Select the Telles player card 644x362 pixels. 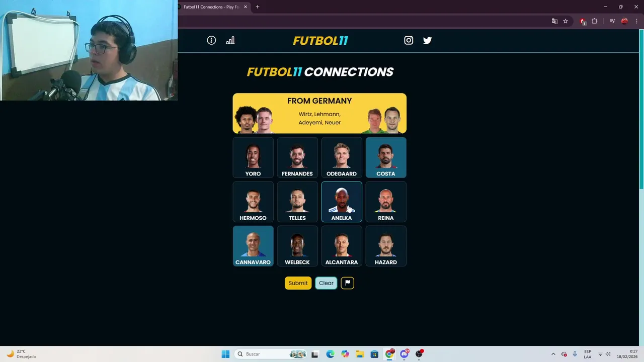tap(297, 202)
